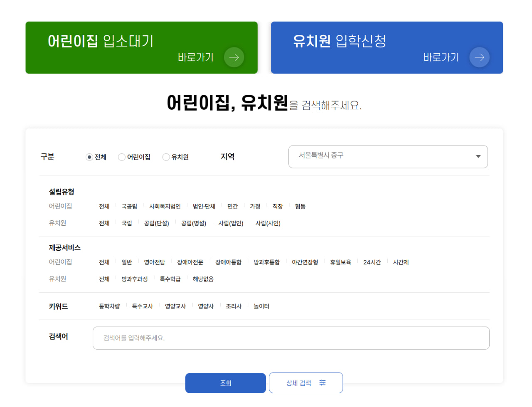Viewport: 532px width, 407px height.
Task: Click the filter-sliders icon inside 상세 검색 button
Action: click(323, 382)
